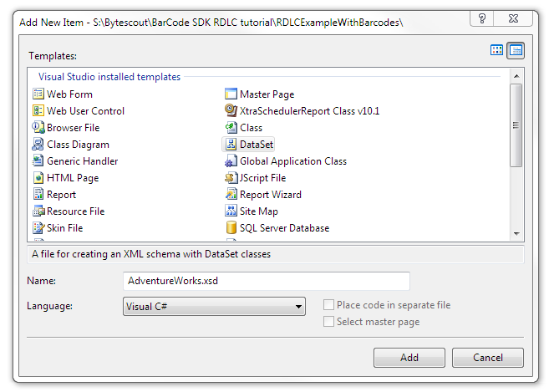The image size is (549, 392).
Task: Click the 'Site Map' label text
Action: coord(259,211)
